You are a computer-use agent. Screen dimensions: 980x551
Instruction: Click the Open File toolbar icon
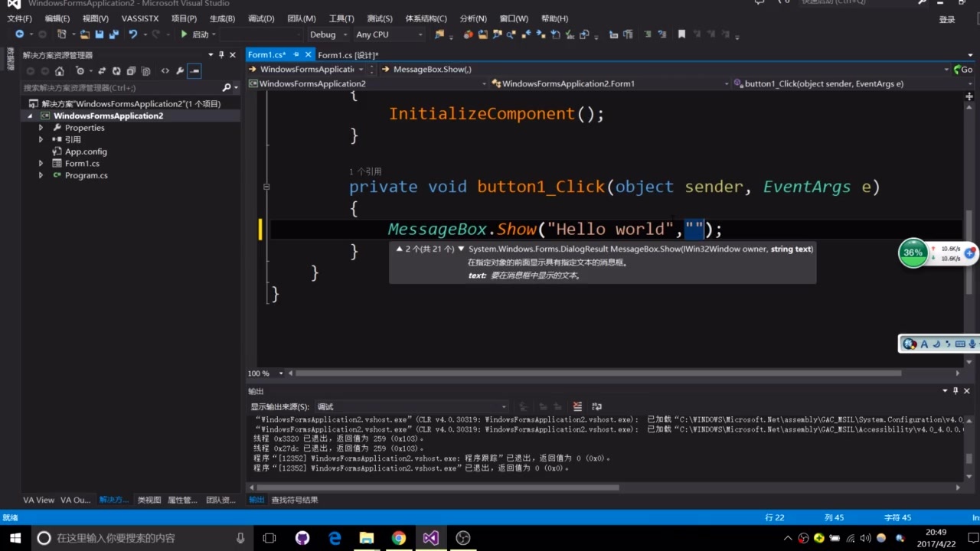tap(85, 34)
